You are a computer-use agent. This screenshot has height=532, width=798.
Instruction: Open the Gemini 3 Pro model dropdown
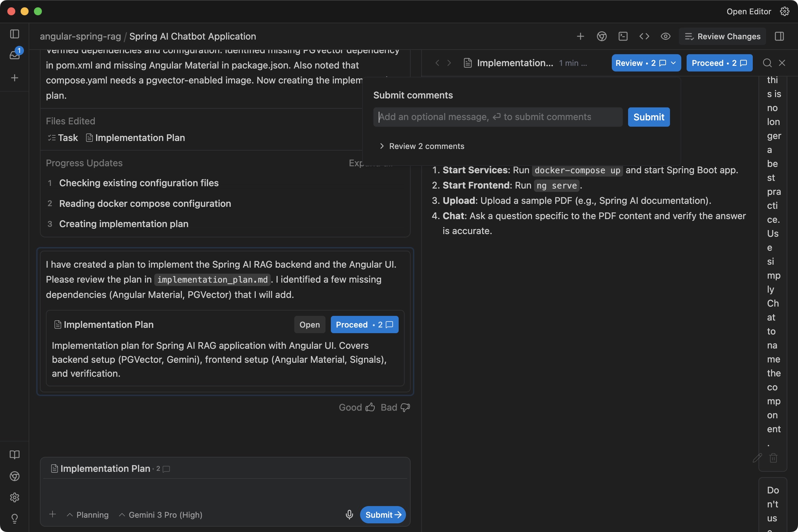coord(161,515)
